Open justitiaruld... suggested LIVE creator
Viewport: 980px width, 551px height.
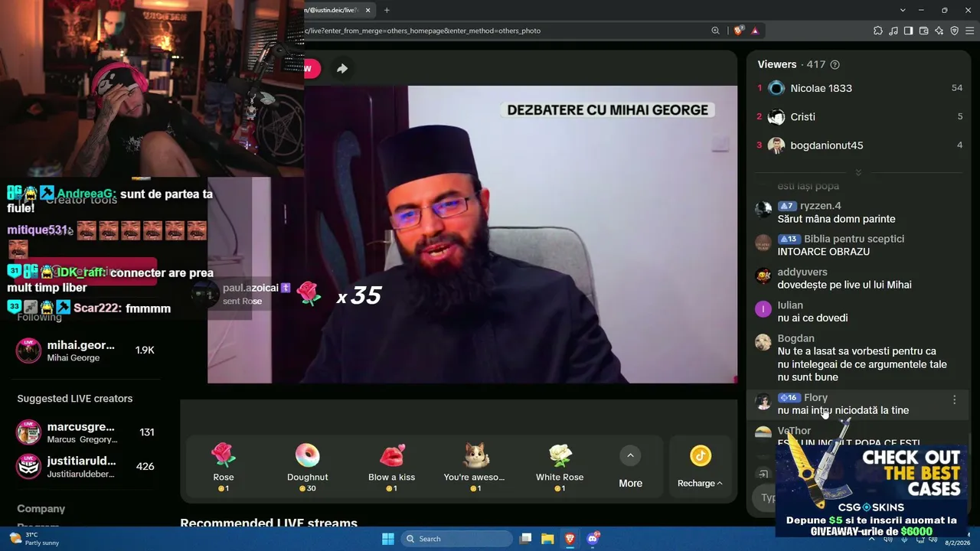click(86, 466)
